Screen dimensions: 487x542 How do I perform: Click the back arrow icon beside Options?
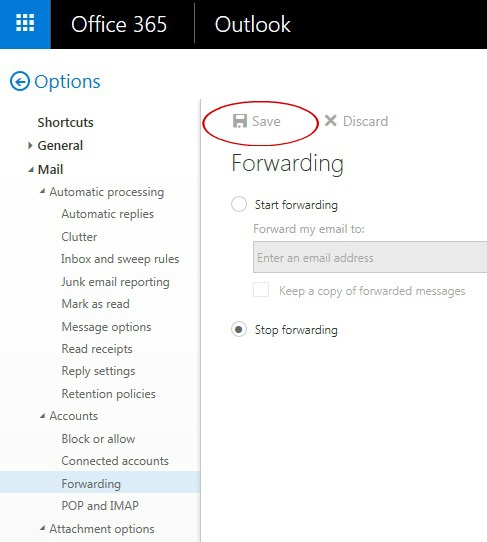(20, 82)
